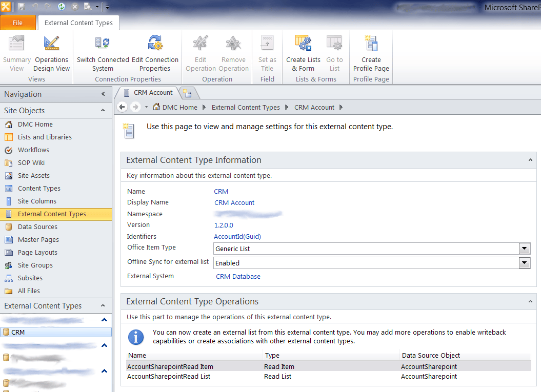
Task: Open the Summary View ribbon icon
Action: 16,44
